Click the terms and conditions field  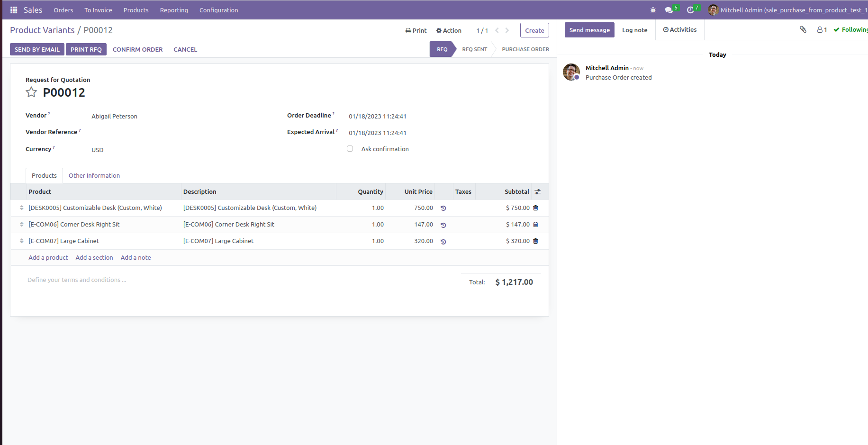pyautogui.click(x=77, y=280)
